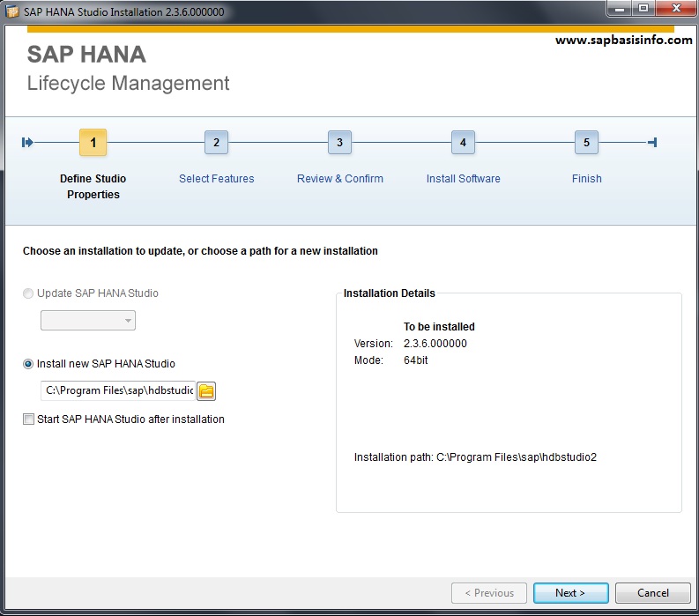Viewport: 699px width, 616px height.
Task: Minimize the installer window
Action: (x=620, y=9)
